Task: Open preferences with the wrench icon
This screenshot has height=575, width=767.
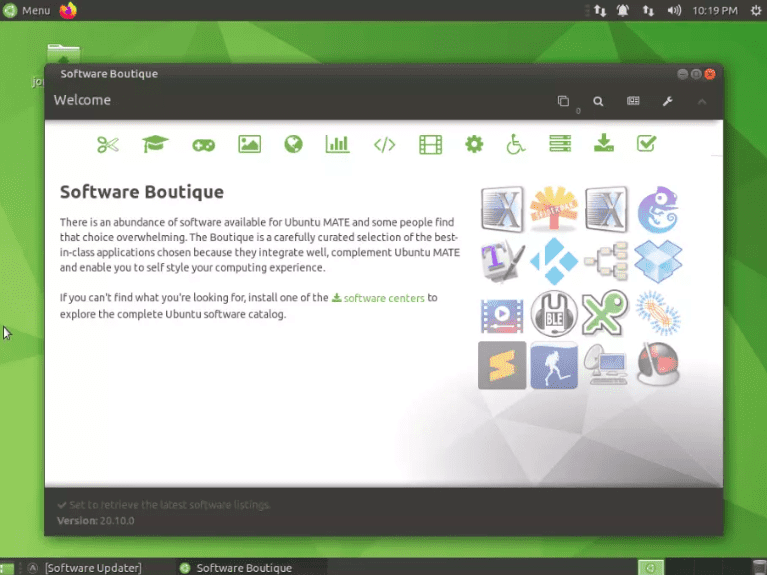Action: (x=668, y=101)
